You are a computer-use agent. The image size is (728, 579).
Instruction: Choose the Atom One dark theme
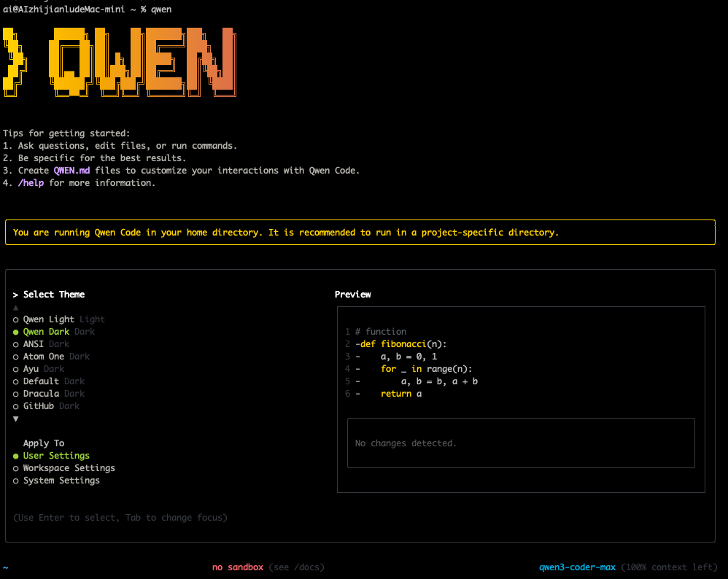pyautogui.click(x=51, y=357)
